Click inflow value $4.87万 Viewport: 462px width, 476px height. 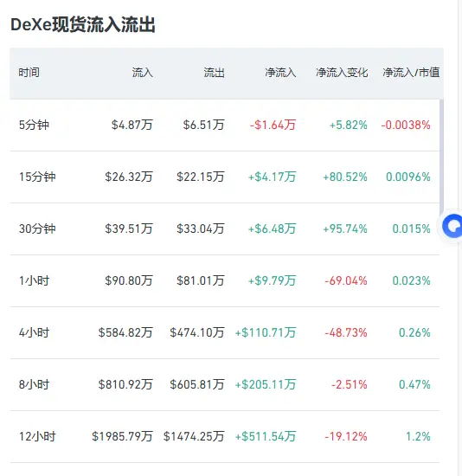click(132, 125)
